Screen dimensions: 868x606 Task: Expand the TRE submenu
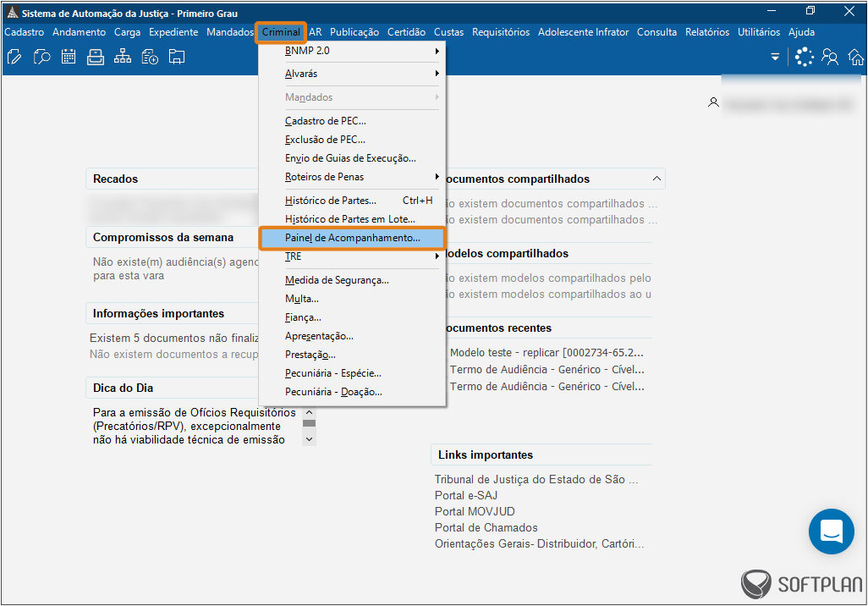pos(352,256)
